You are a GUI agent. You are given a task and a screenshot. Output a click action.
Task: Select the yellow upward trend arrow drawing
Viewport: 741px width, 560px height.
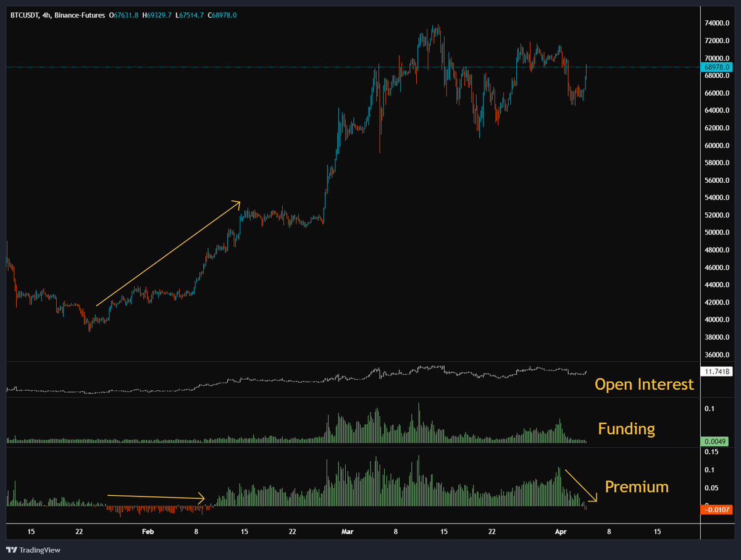coord(169,253)
